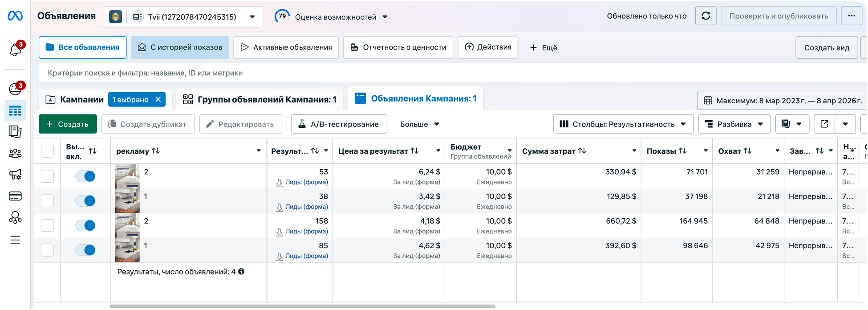Viewport: 868px width, 310px height.
Task: Click the search and filter criteria field
Action: click(452, 73)
